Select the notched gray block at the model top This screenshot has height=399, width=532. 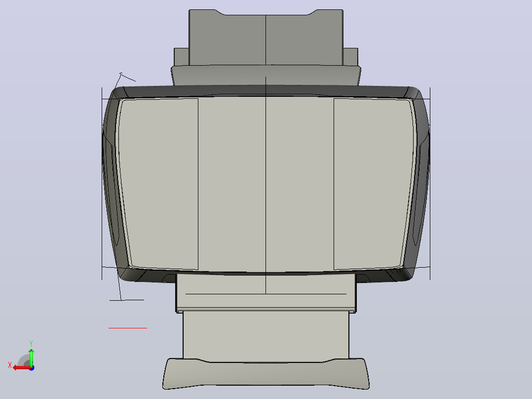(x=266, y=38)
